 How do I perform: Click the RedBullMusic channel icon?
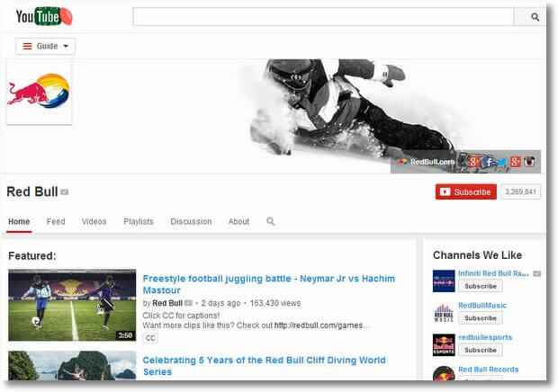tap(443, 312)
